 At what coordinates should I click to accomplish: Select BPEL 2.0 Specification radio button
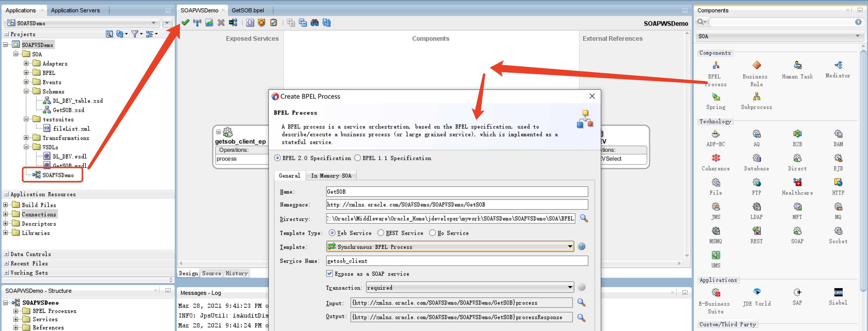coord(277,158)
